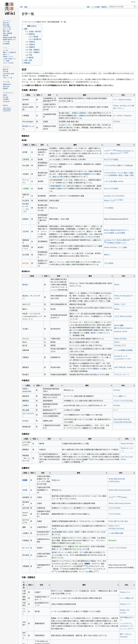Sort the 東京都 table by 備考
138x644 pixels.
(x=76, y=145)
